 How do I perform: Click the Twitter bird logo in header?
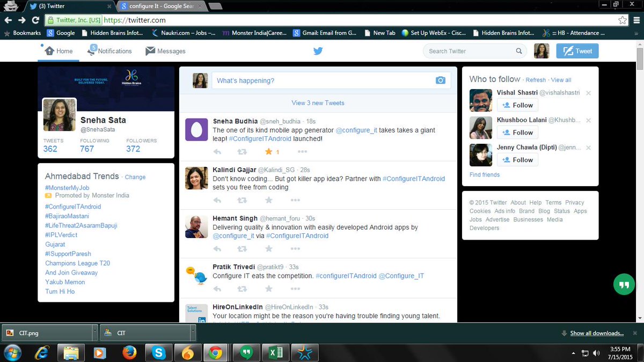(x=318, y=51)
